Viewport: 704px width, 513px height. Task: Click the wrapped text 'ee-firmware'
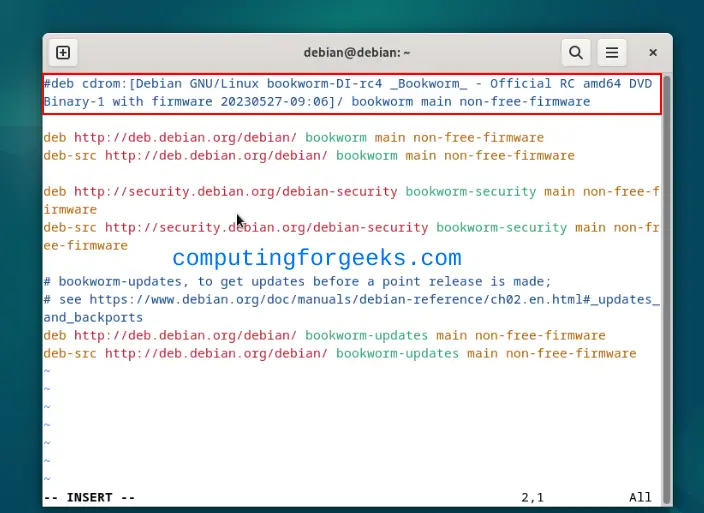pyautogui.click(x=85, y=246)
